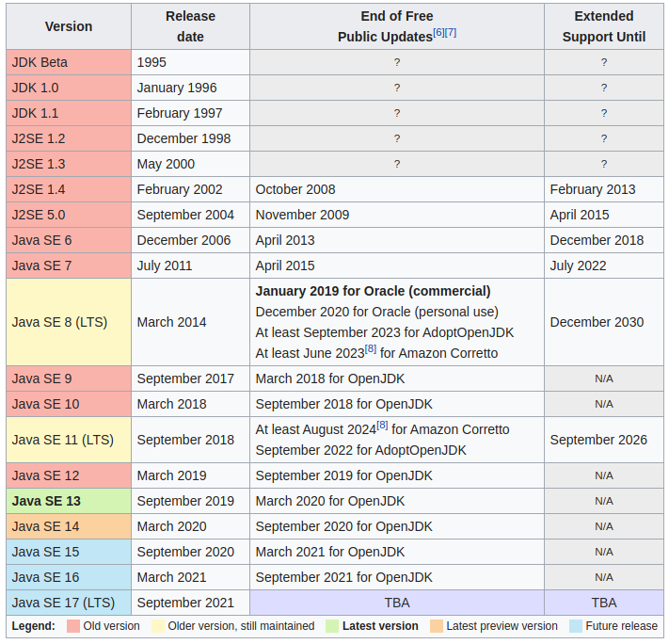Open footnote [8] beside August 2024

point(382,426)
